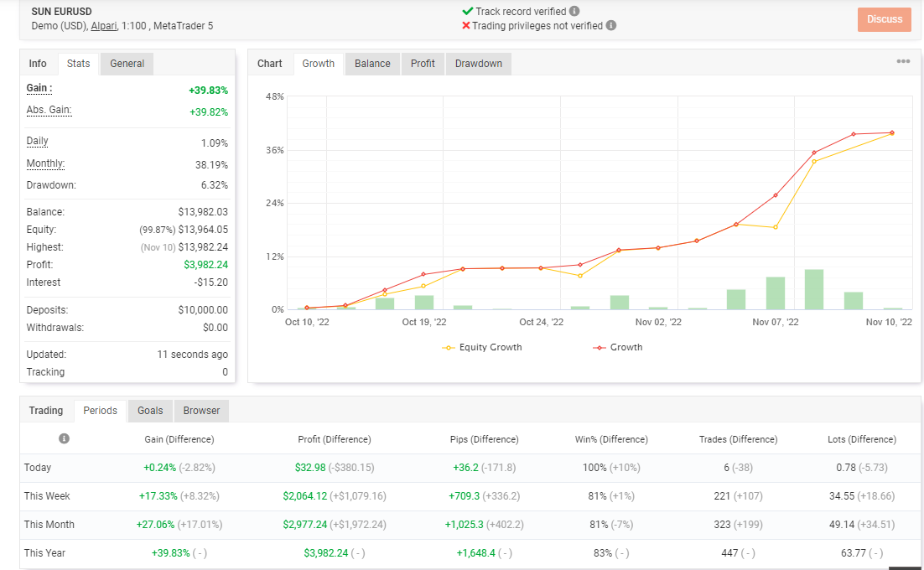Click the Highest value $13,982.24

[203, 247]
